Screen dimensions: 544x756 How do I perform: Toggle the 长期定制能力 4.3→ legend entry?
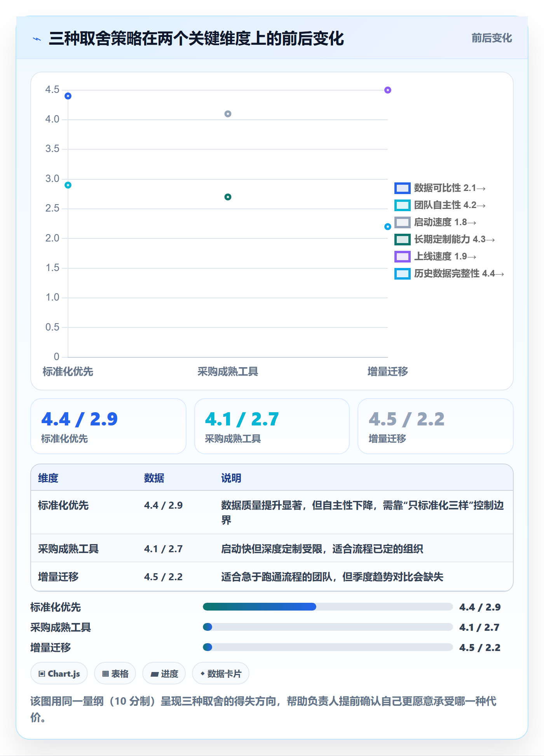(445, 240)
